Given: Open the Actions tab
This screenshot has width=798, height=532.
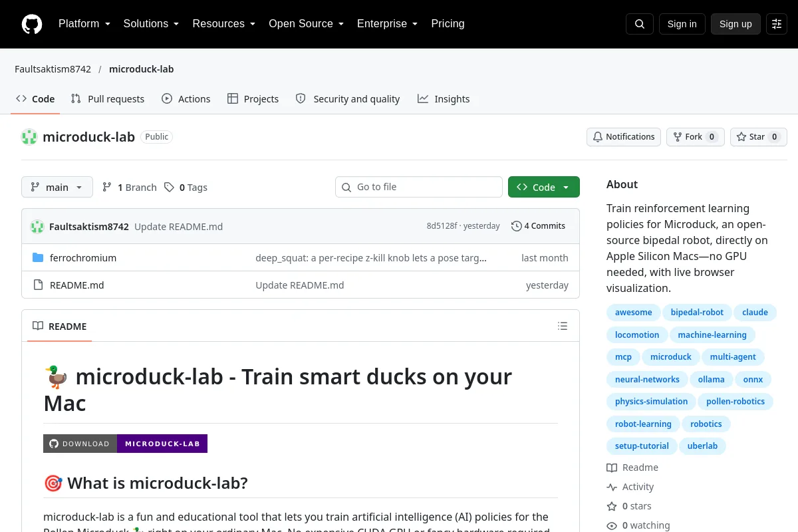Looking at the screenshot, I should [x=186, y=99].
